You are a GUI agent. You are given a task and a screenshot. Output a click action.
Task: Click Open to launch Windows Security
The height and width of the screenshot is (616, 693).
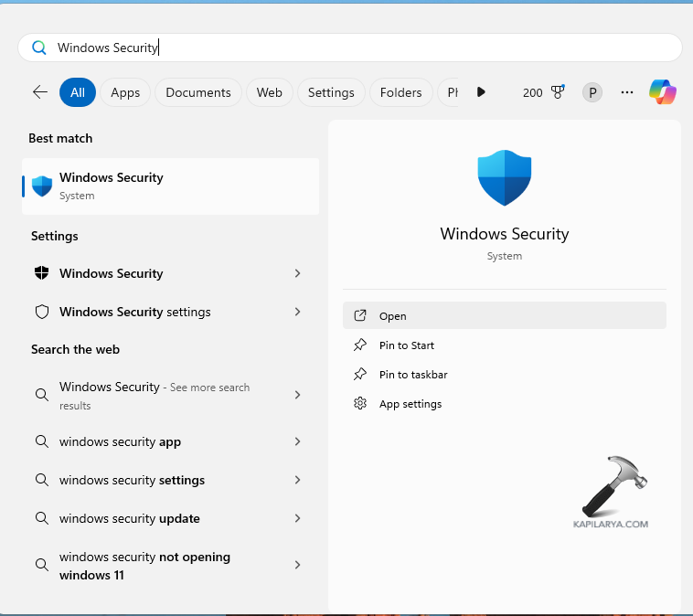[505, 315]
